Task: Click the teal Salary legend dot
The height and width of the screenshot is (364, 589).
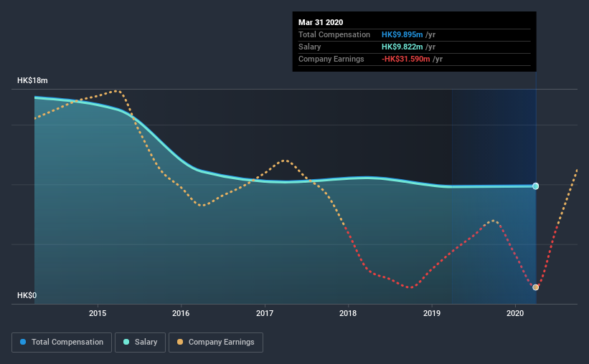Action: click(x=126, y=342)
